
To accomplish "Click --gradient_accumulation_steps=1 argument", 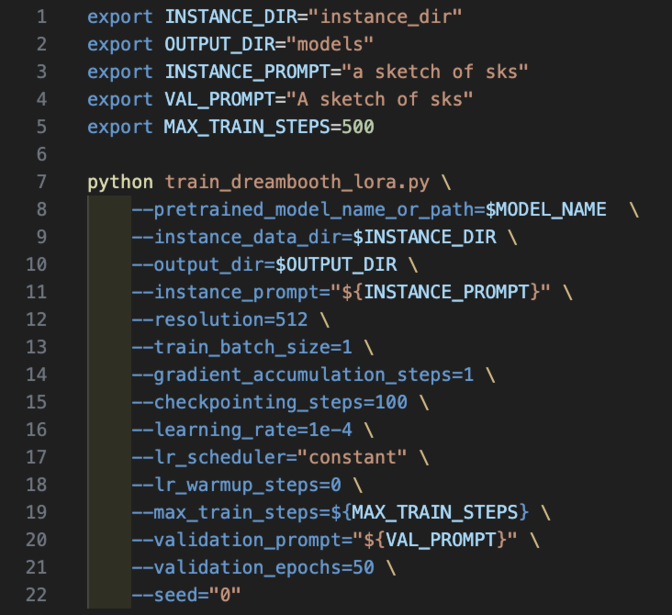I will [x=303, y=375].
